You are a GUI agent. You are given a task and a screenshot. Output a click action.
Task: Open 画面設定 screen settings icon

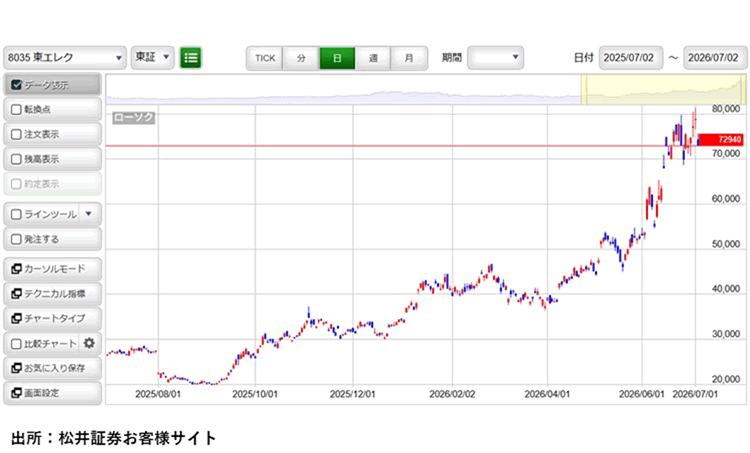[16, 393]
